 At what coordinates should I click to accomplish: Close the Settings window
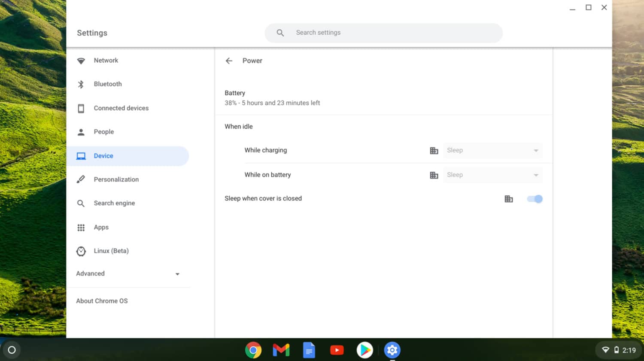coord(604,7)
